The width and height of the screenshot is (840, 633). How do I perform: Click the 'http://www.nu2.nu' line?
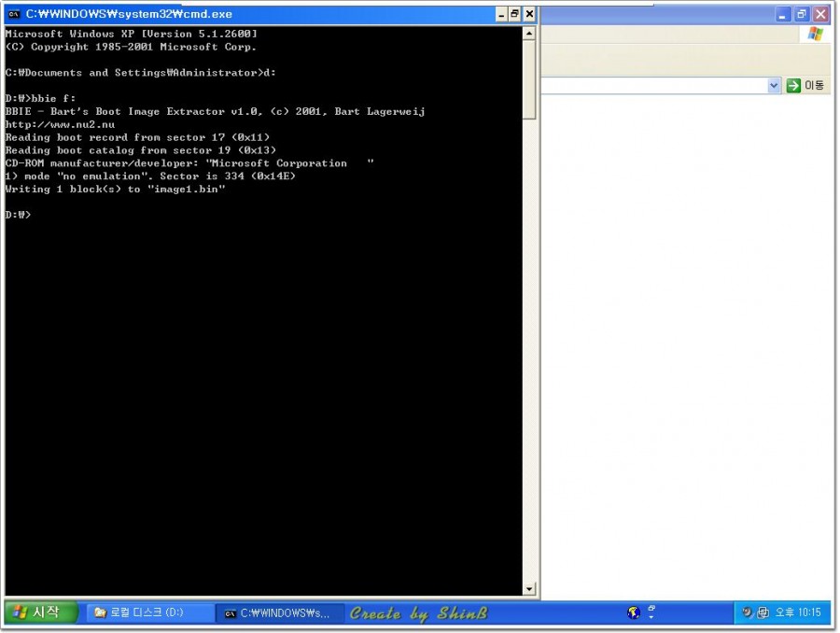(x=60, y=124)
